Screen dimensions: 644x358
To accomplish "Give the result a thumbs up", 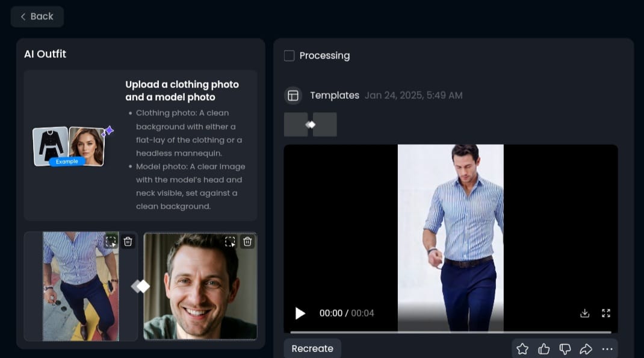I will pos(543,349).
